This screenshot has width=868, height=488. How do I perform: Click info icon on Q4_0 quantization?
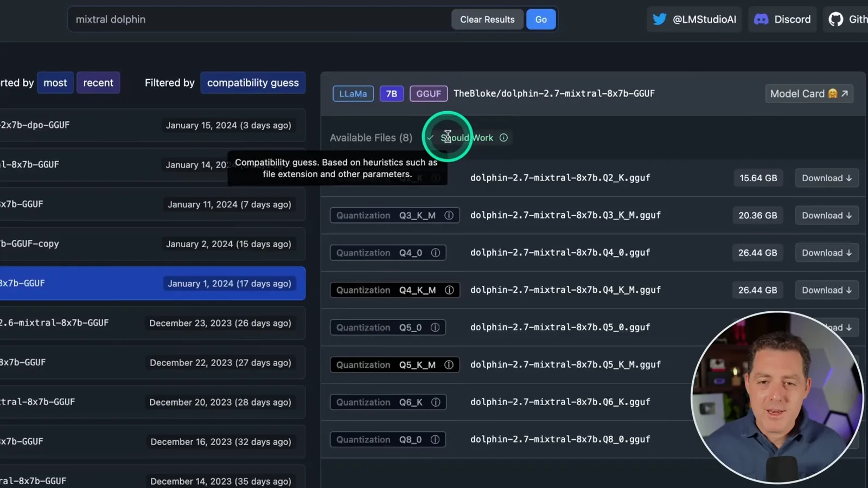pyautogui.click(x=436, y=253)
